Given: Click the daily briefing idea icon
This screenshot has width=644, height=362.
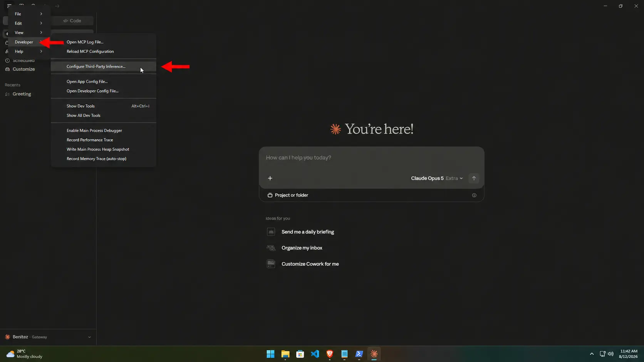Looking at the screenshot, I should [x=271, y=232].
